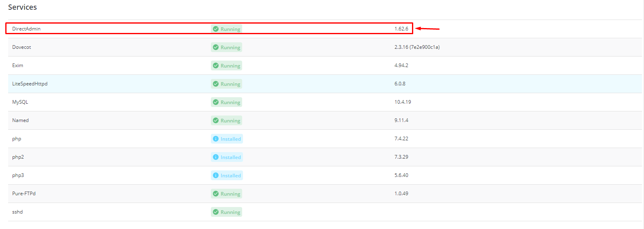Select the LiteSpeedHttpd service name
644x229 pixels.
point(30,84)
